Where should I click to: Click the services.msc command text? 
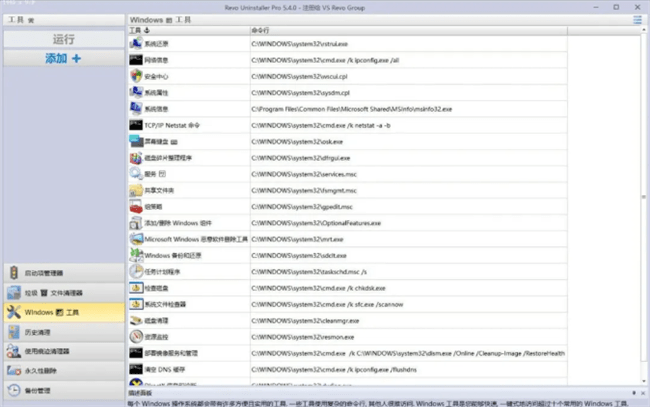coord(304,174)
